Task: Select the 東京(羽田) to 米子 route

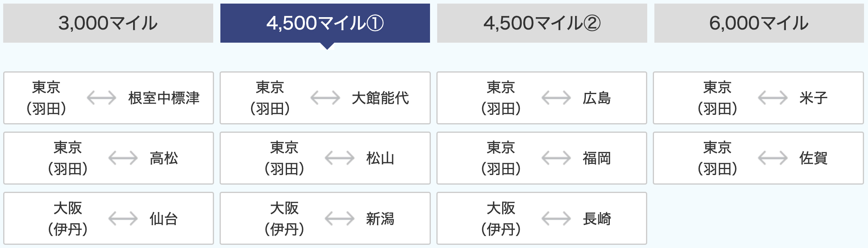Action: coord(758,98)
